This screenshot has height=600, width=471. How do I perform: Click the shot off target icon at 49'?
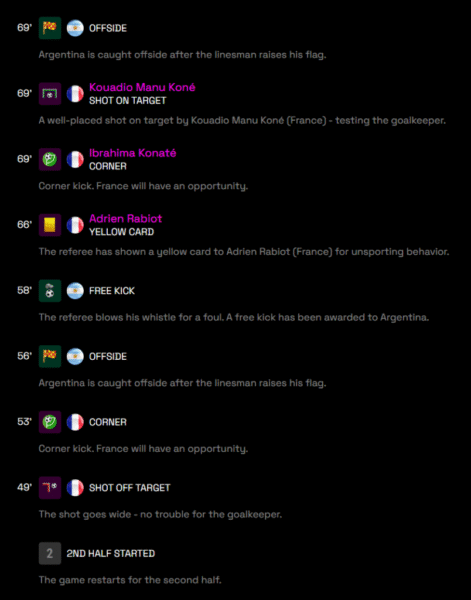coord(50,488)
